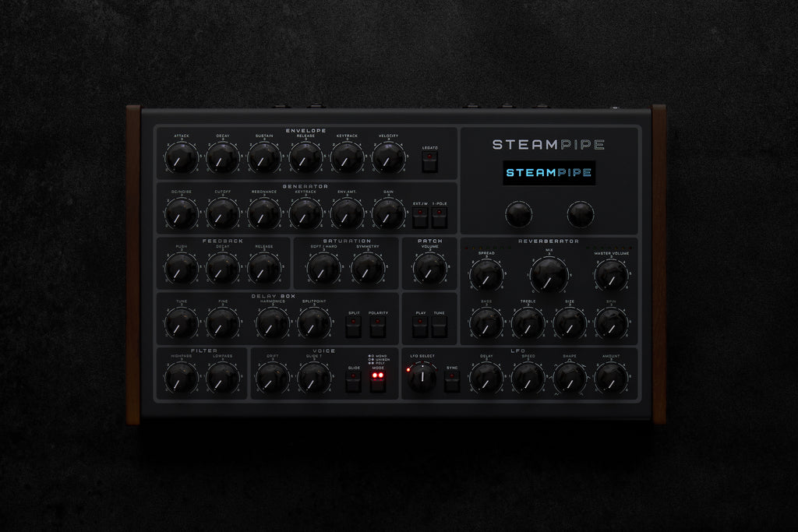Click the Reverberator Spin knob
Image resolution: width=798 pixels, height=532 pixels.
(611, 323)
